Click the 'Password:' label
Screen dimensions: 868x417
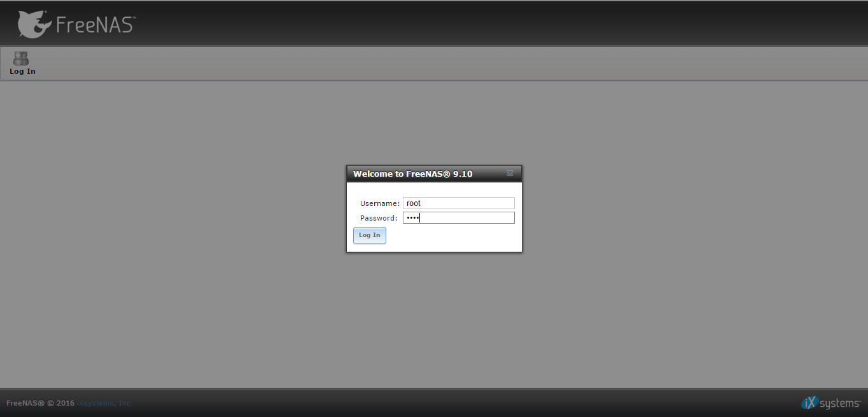[379, 218]
